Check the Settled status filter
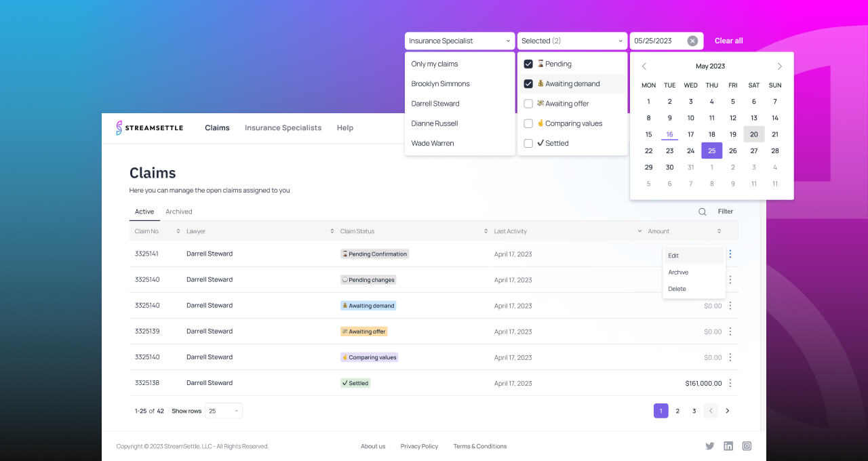Screen dimensions: 868x461 (528, 143)
